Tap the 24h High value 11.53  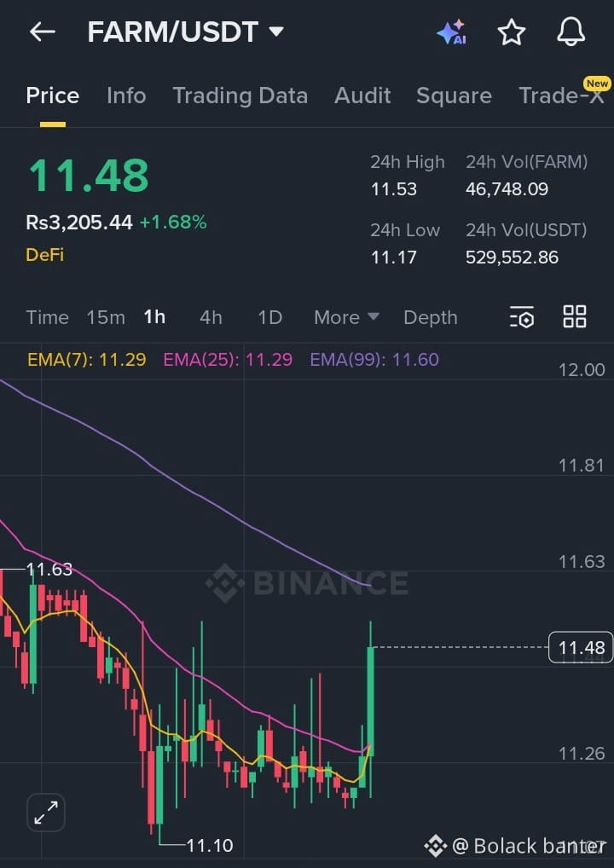tap(394, 189)
